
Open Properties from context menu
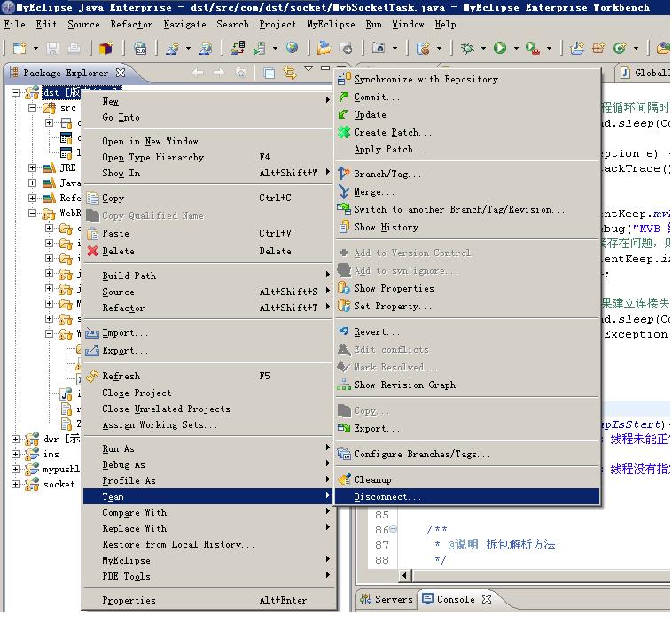[x=208, y=600]
